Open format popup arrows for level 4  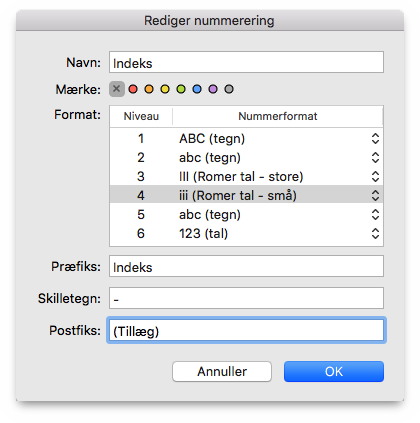pos(375,195)
